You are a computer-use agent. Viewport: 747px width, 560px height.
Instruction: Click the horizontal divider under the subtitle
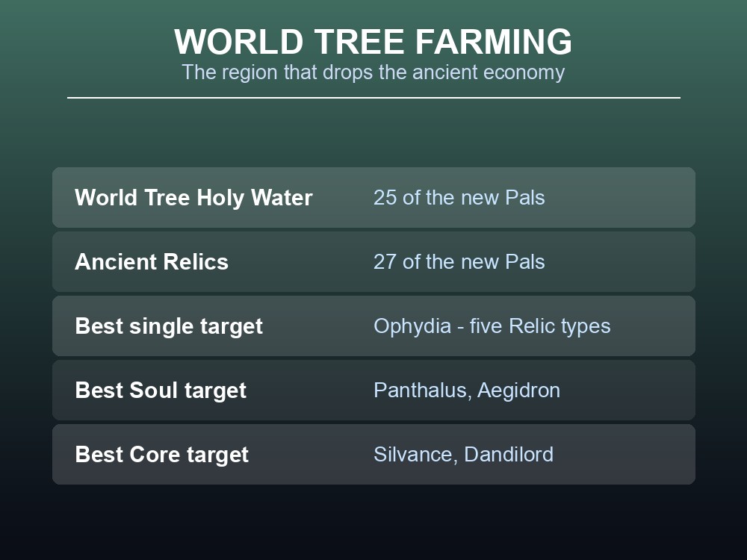373,98
